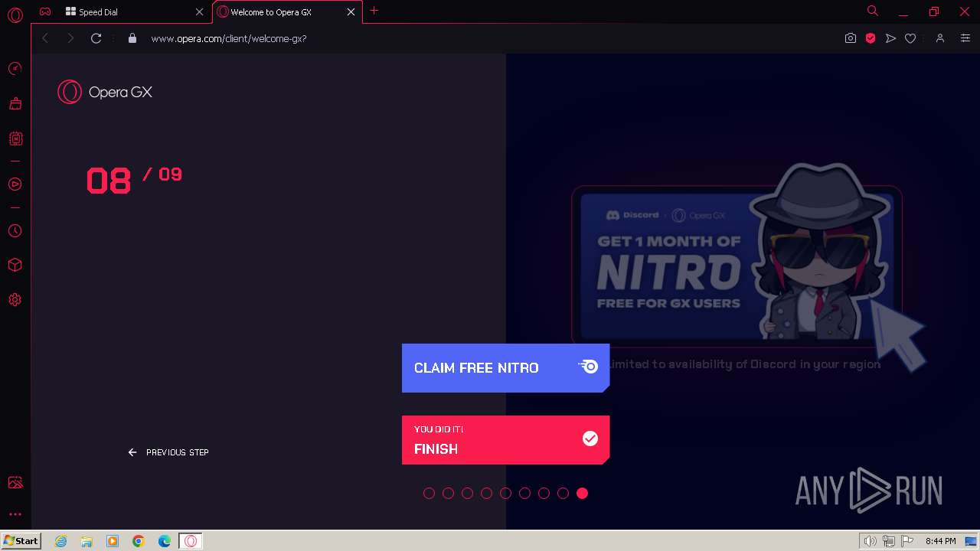Open a new tab with plus button
The image size is (980, 551).
pyautogui.click(x=374, y=11)
